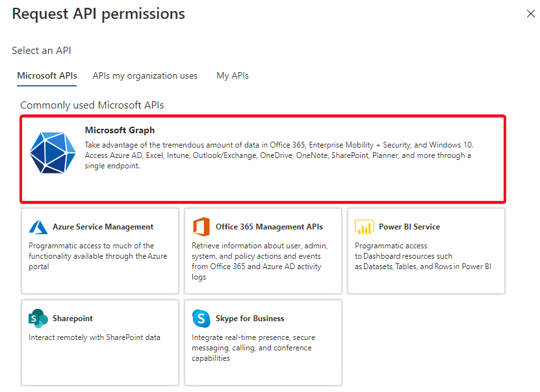540x392 pixels.
Task: Select the Microsoft Graph title
Action: pyautogui.click(x=120, y=130)
